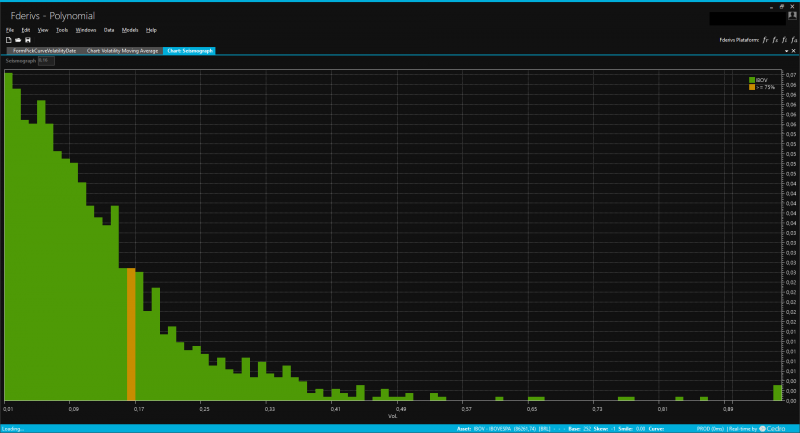The width and height of the screenshot is (800, 433).
Task: Click the third Fderivs Plataform 'fi' icon
Action: click(x=784, y=39)
